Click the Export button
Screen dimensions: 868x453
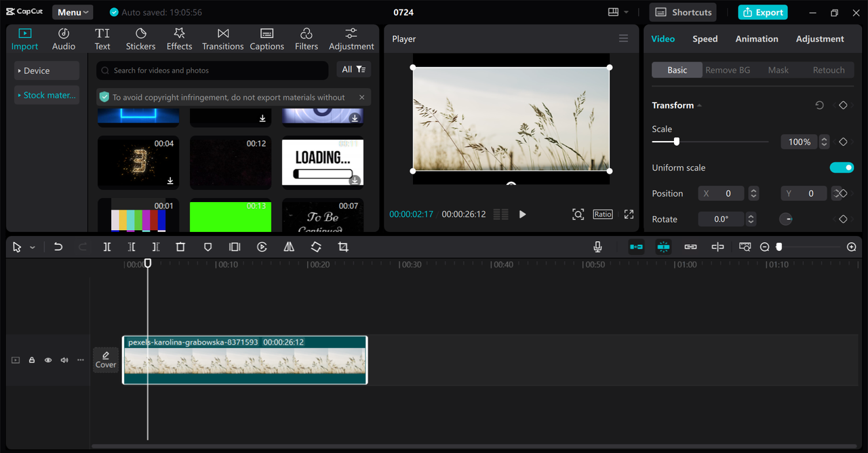click(x=763, y=12)
